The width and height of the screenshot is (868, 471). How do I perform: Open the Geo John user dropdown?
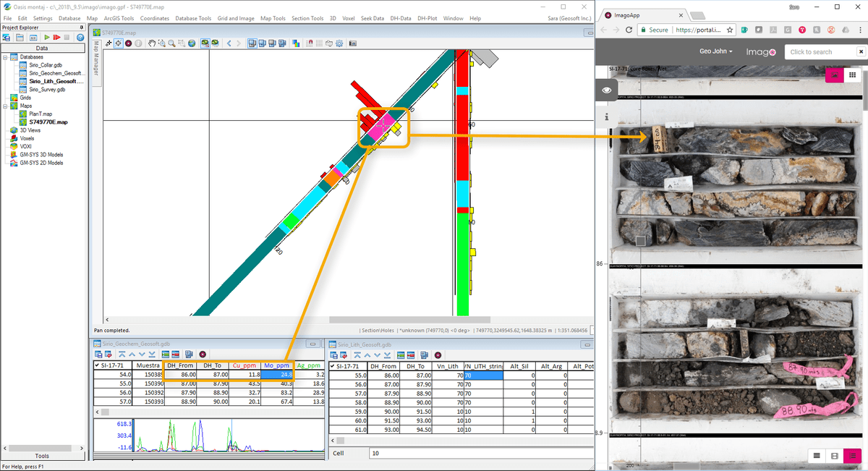click(x=716, y=51)
